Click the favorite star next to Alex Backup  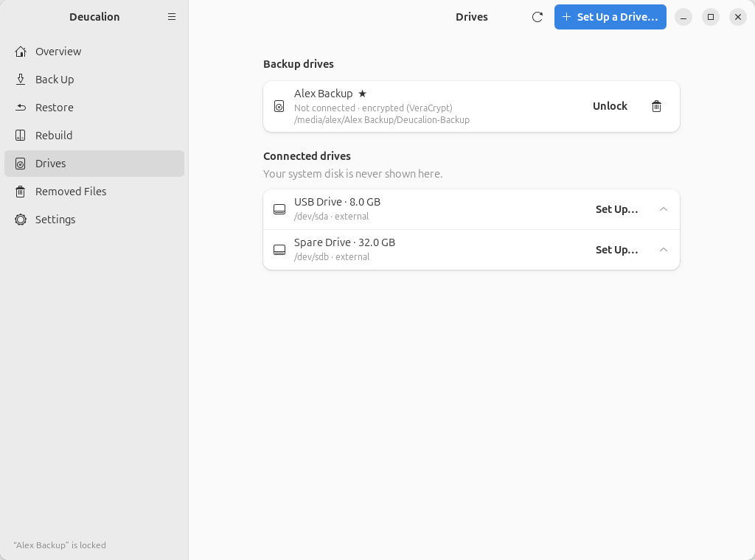[363, 94]
